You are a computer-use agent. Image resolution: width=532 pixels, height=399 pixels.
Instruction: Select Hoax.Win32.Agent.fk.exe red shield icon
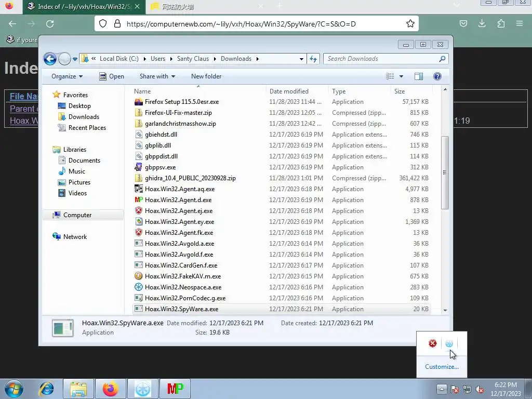138,232
